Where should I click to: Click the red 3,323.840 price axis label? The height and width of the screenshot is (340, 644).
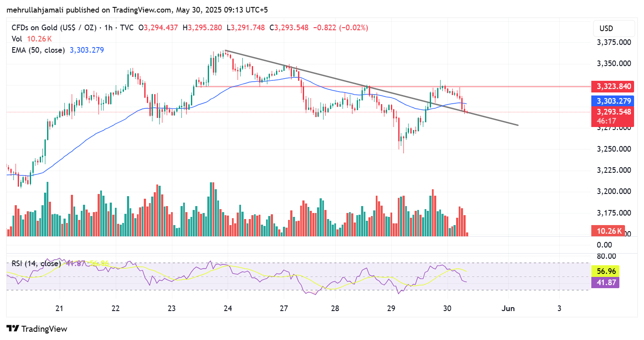pos(613,86)
